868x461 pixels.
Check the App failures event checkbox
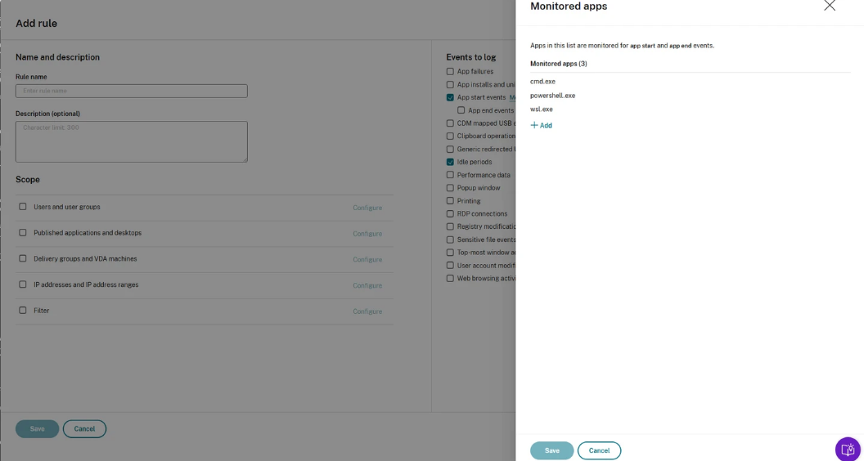(450, 71)
